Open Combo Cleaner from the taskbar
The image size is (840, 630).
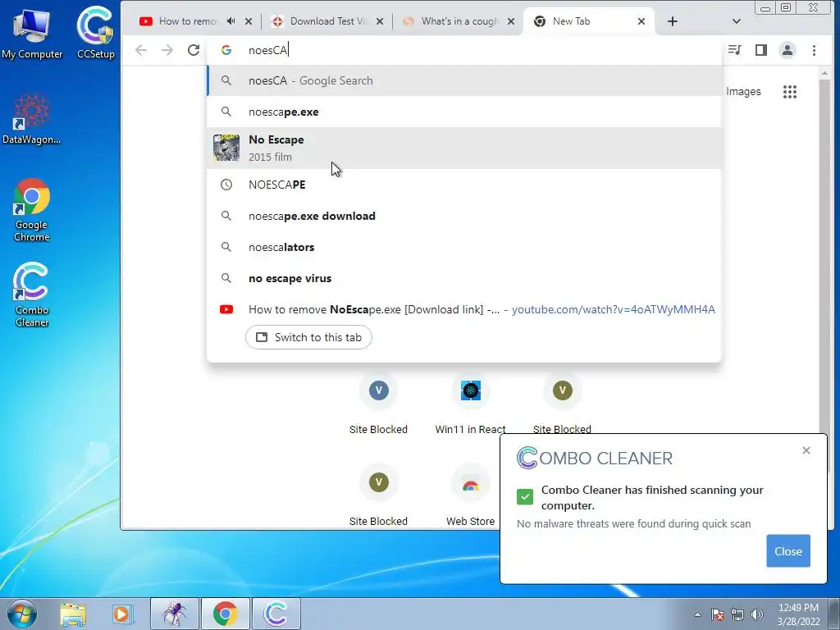click(276, 614)
